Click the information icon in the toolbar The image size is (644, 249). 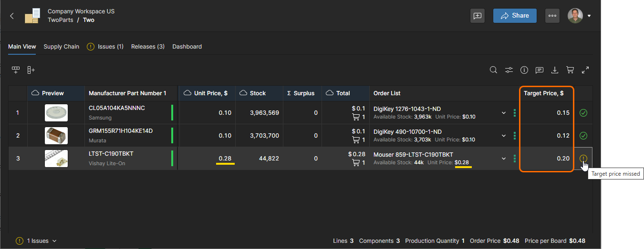tap(524, 70)
